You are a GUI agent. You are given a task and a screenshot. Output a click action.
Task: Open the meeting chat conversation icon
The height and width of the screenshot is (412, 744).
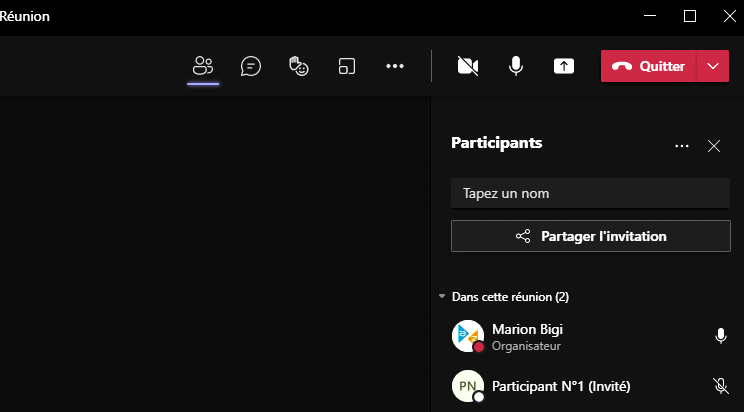click(251, 66)
